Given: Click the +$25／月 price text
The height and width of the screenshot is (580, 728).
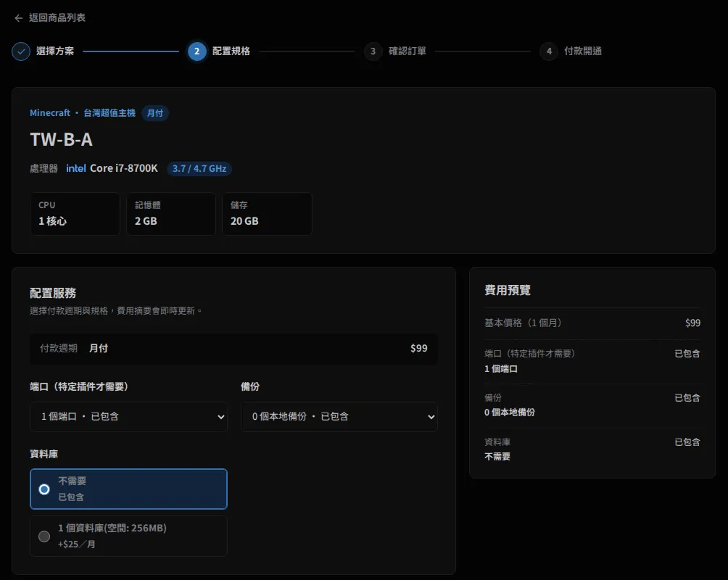Looking at the screenshot, I should [77, 544].
